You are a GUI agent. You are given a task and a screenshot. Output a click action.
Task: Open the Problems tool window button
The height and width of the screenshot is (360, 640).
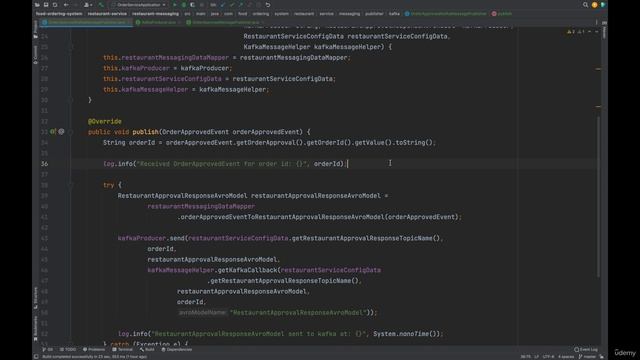click(x=94, y=349)
